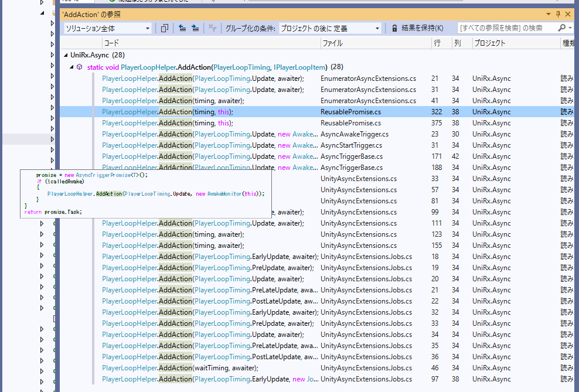The width and height of the screenshot is (579, 392).
Task: Open the プロジェクトの後に定義 grouping dropdown
Action: click(x=330, y=29)
